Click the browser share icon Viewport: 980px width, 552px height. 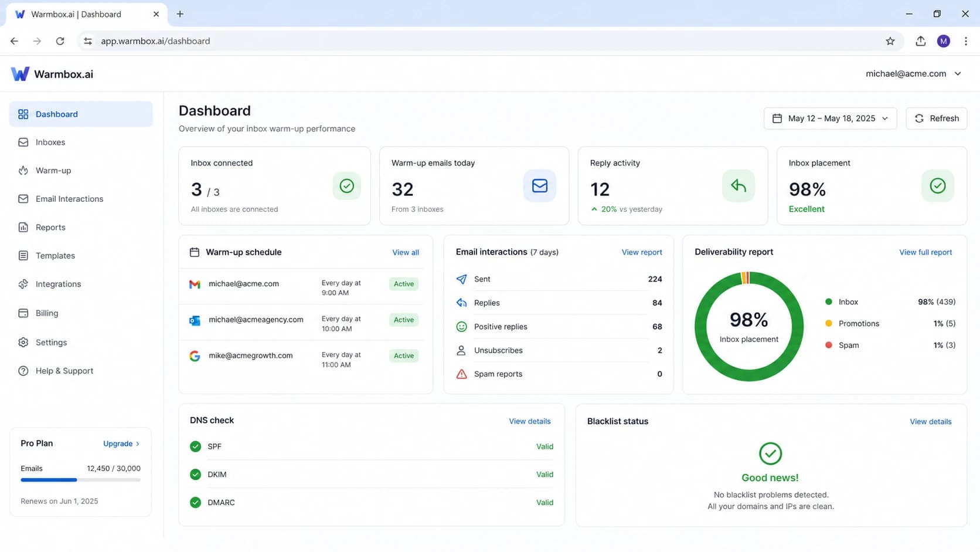(x=921, y=41)
